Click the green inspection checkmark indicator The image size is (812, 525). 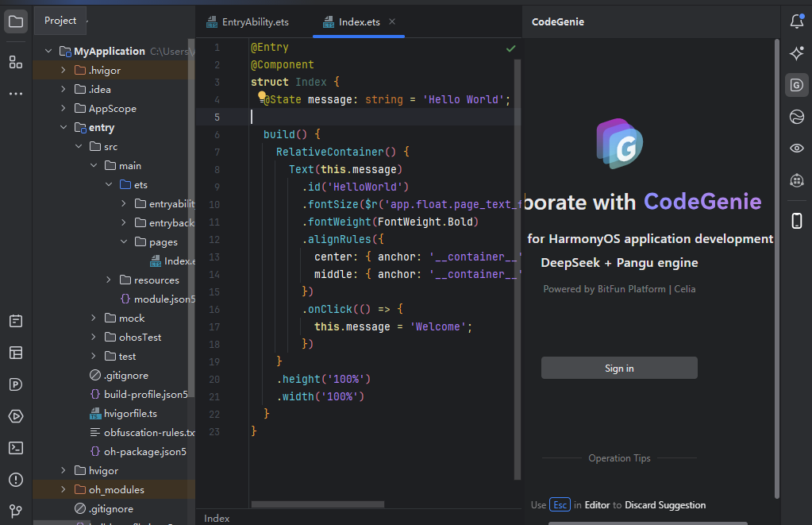(x=510, y=48)
